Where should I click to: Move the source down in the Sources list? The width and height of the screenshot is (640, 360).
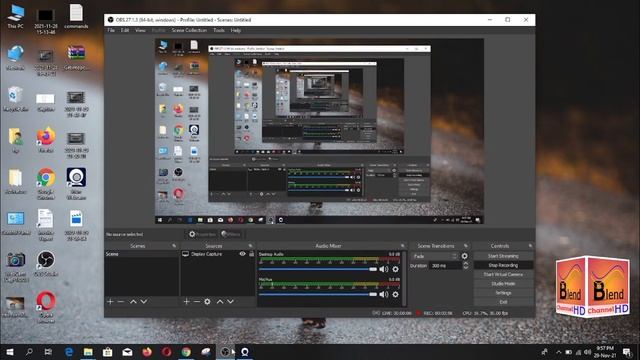(231, 302)
